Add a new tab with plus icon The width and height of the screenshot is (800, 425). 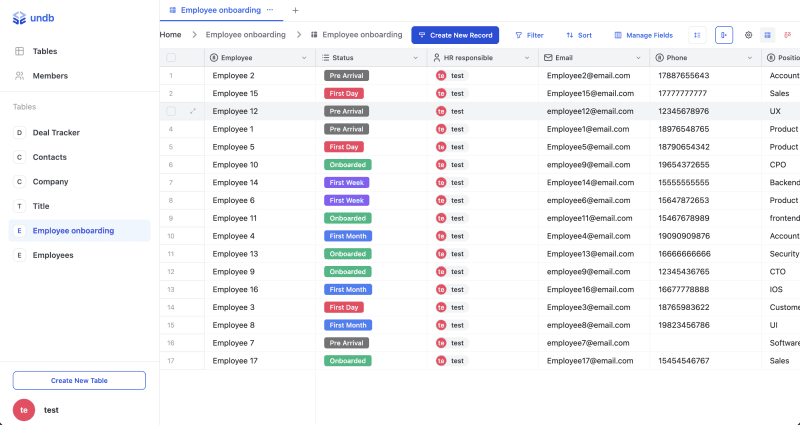(x=295, y=10)
